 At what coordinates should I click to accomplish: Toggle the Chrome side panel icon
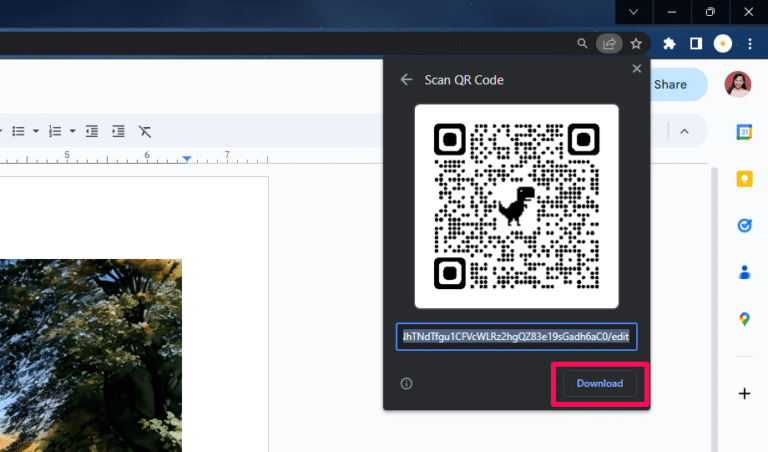696,44
